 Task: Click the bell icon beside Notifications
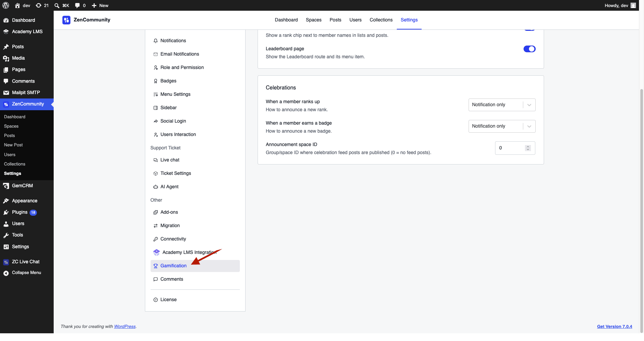[x=156, y=41]
